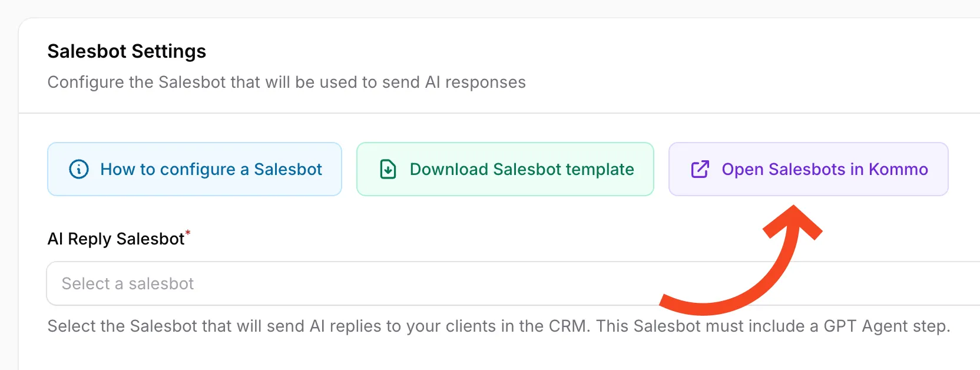
Task: Download the Salesbot template
Action: click(505, 169)
